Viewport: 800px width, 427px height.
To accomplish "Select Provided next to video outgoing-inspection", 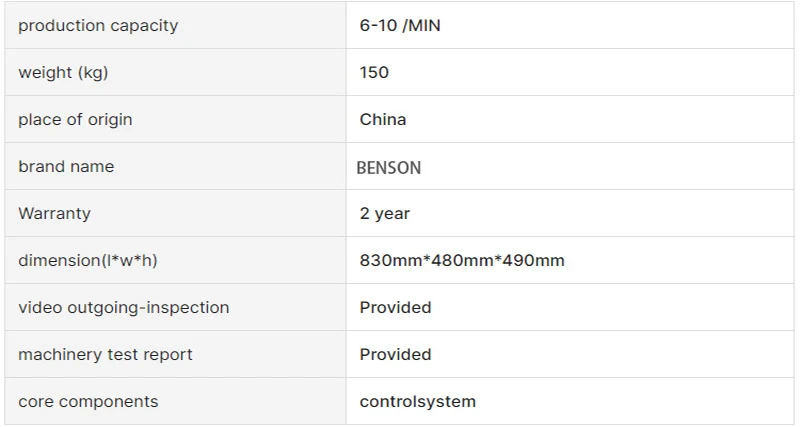I will [x=395, y=307].
